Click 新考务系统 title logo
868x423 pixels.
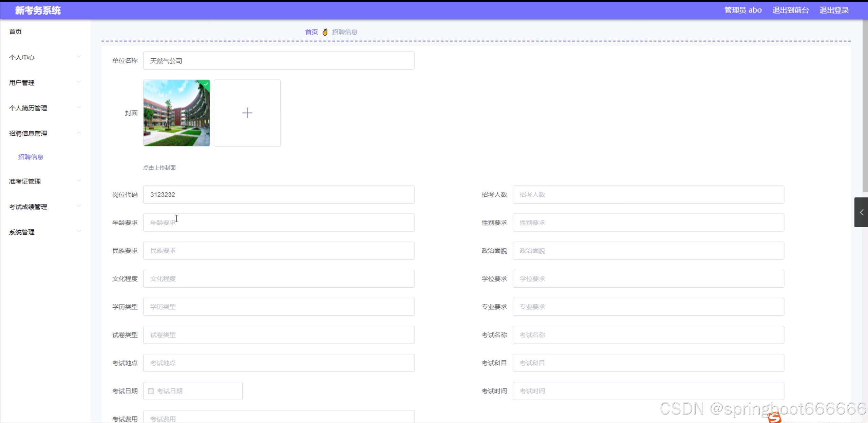tap(38, 11)
